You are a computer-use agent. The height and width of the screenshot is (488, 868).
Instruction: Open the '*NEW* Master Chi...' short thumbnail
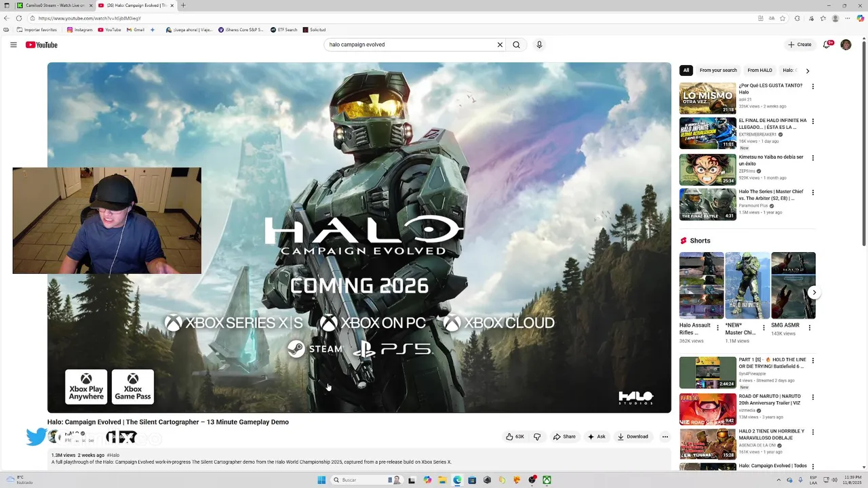(x=747, y=285)
